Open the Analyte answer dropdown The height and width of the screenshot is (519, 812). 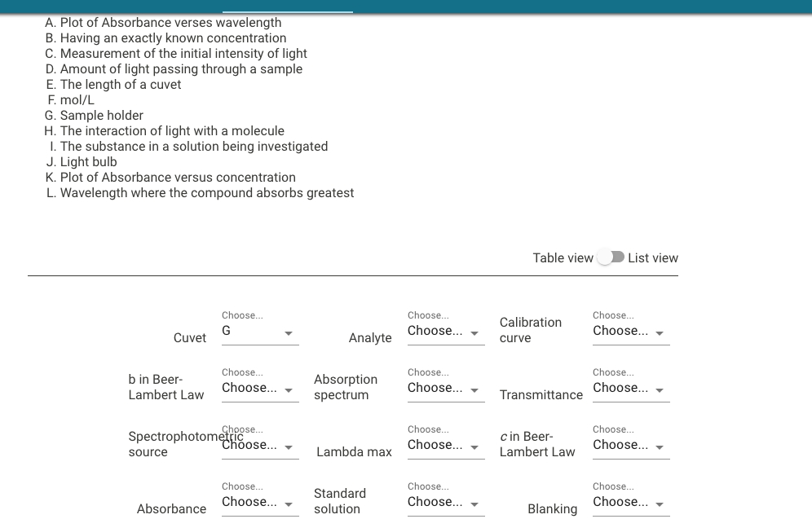point(446,331)
